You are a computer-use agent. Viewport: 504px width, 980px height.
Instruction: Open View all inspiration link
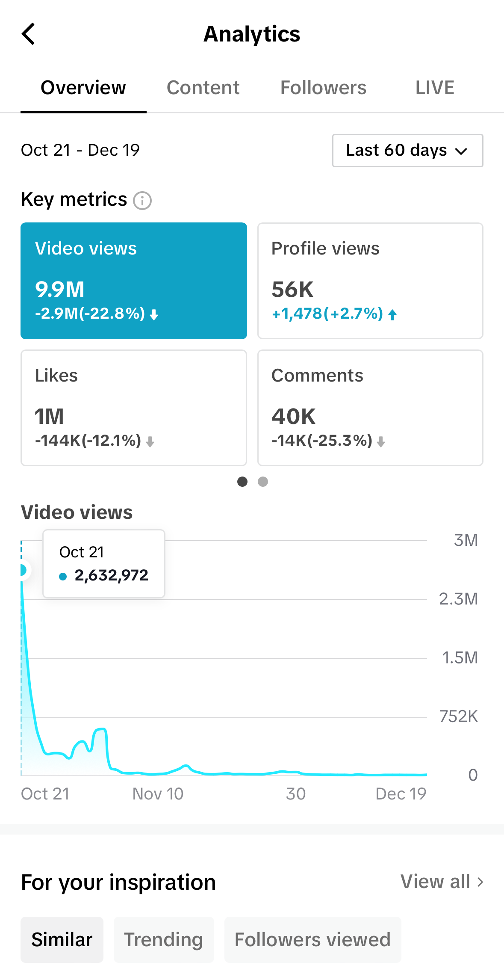point(435,882)
